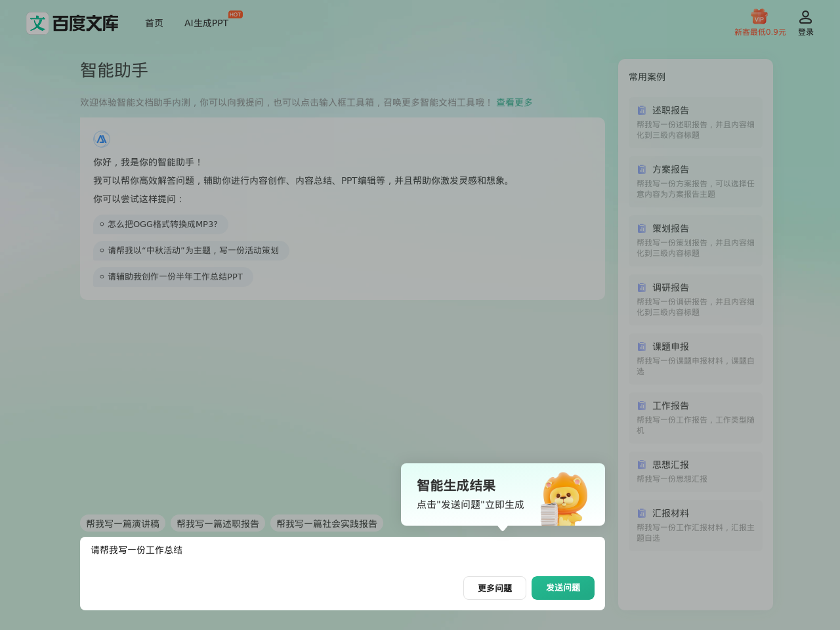Viewport: 840px width, 630px height.
Task: Click the 智能助手 page heading
Action: (114, 70)
